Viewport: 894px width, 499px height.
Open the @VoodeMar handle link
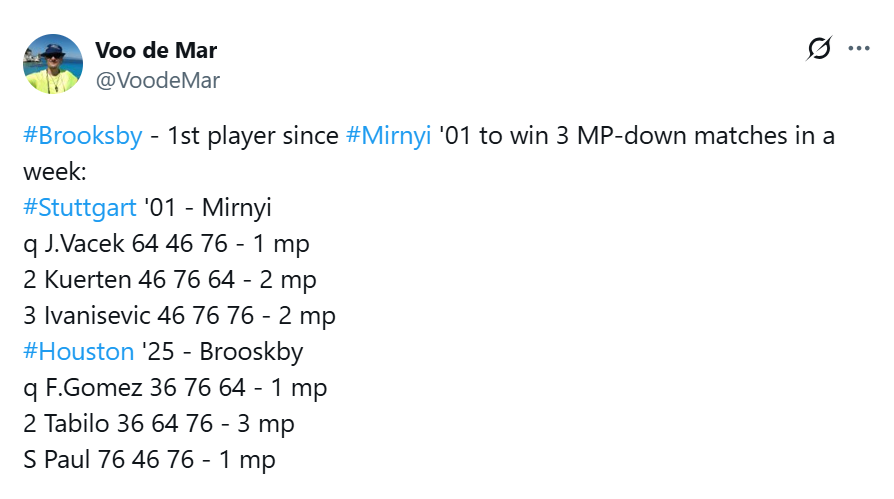(157, 81)
